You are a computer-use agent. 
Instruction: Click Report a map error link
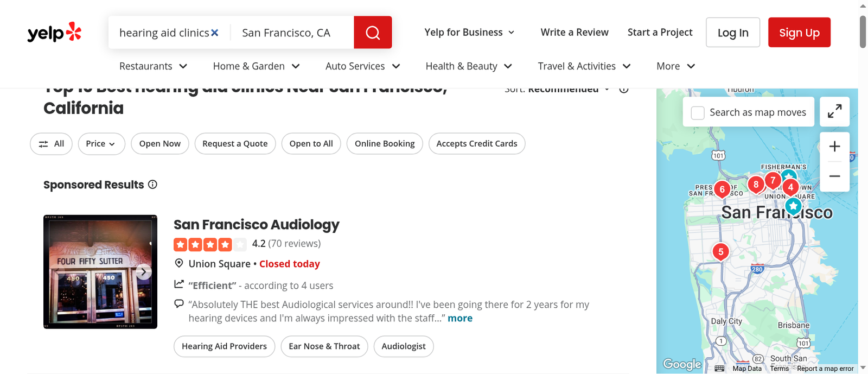(825, 369)
